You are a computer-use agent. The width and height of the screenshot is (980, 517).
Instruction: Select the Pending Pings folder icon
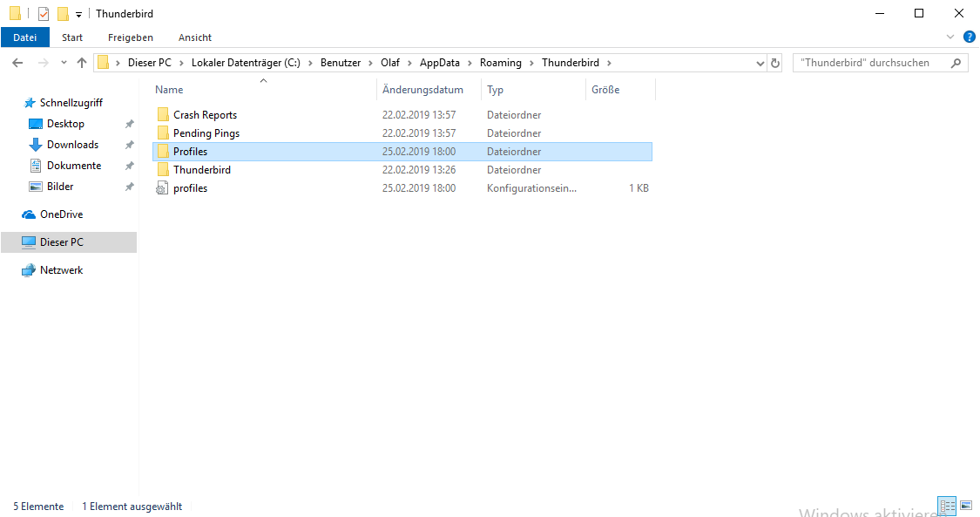tap(163, 133)
